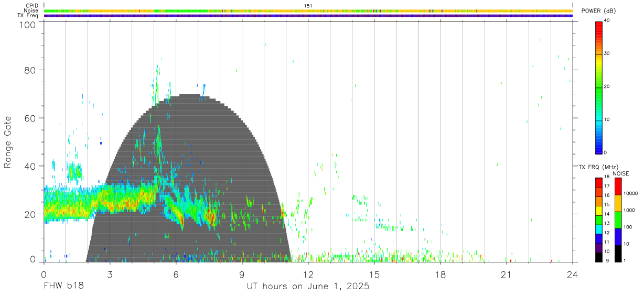Click the x-axis label 15

click(x=374, y=274)
